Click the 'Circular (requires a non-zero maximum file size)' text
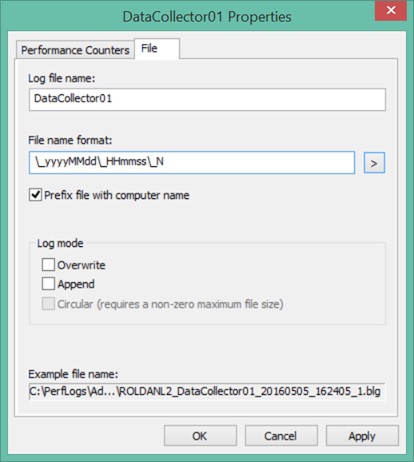Screen dimensions: 414x462 pos(170,304)
